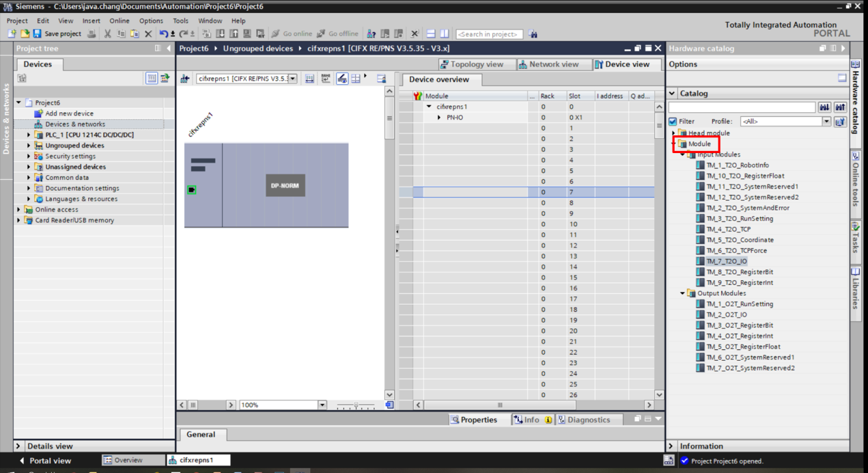Focus the Search in project field
The width and height of the screenshot is (868, 473).
[x=489, y=34]
